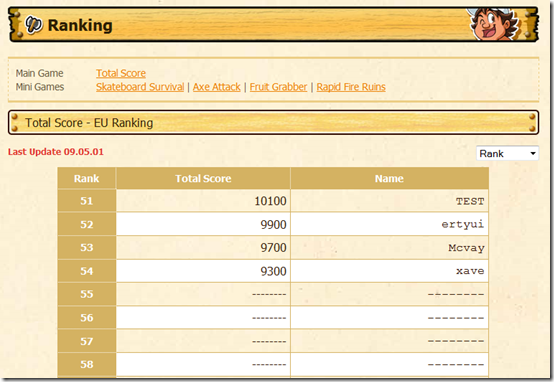Image resolution: width=554 pixels, height=382 pixels.
Task: Click the Mini Games label
Action: tap(40, 87)
